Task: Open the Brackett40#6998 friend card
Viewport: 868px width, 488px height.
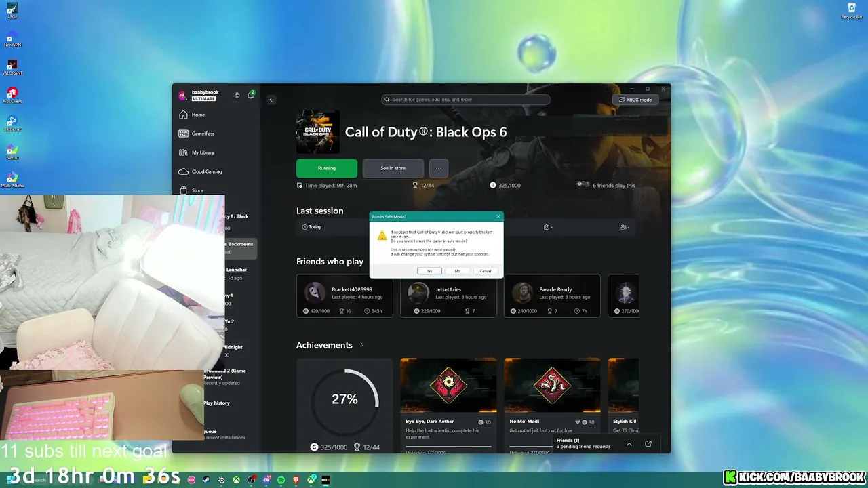Action: click(344, 296)
